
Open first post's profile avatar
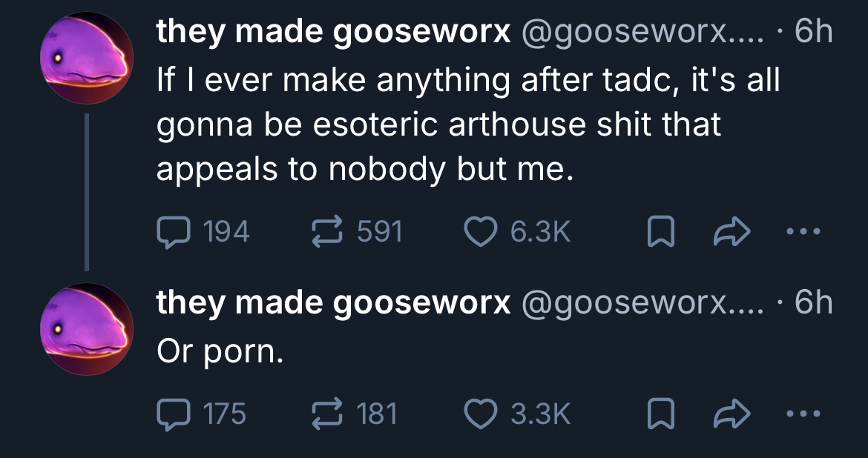coord(86,58)
